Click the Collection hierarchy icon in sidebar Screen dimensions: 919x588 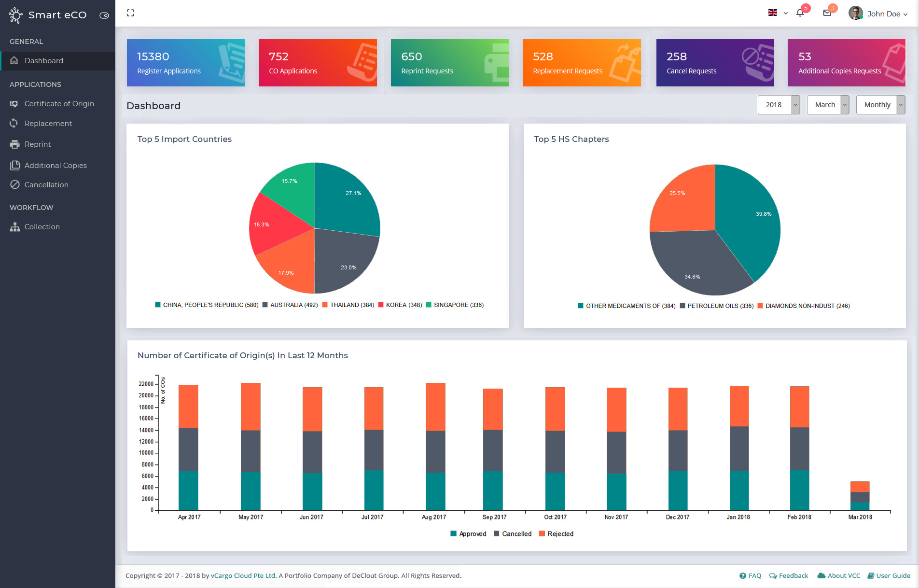tap(14, 227)
